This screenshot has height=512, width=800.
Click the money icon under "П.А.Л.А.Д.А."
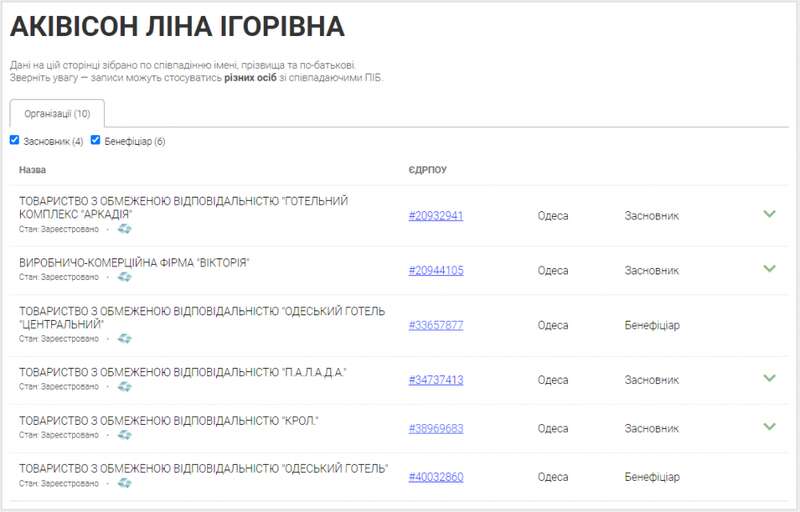click(x=124, y=386)
